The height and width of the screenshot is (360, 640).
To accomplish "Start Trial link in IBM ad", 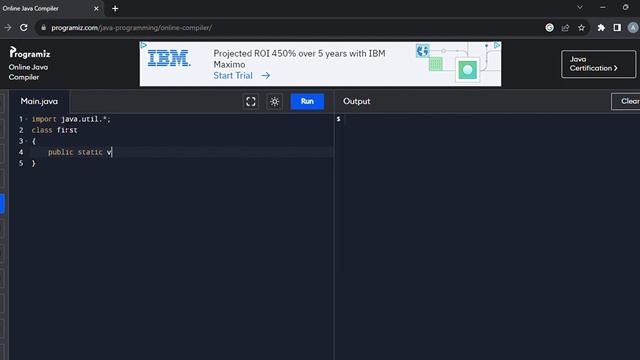I will coord(241,76).
